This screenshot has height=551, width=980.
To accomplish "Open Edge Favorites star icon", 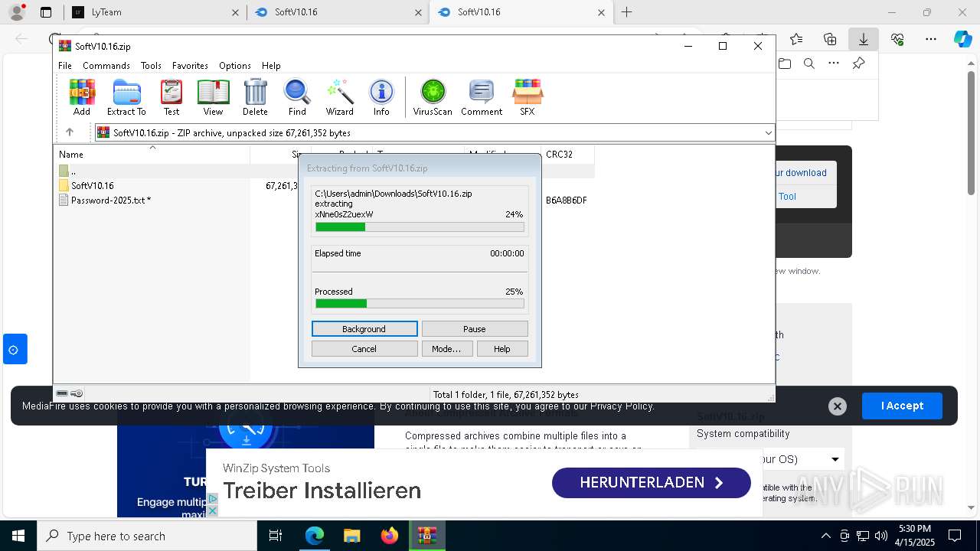I will (x=796, y=39).
